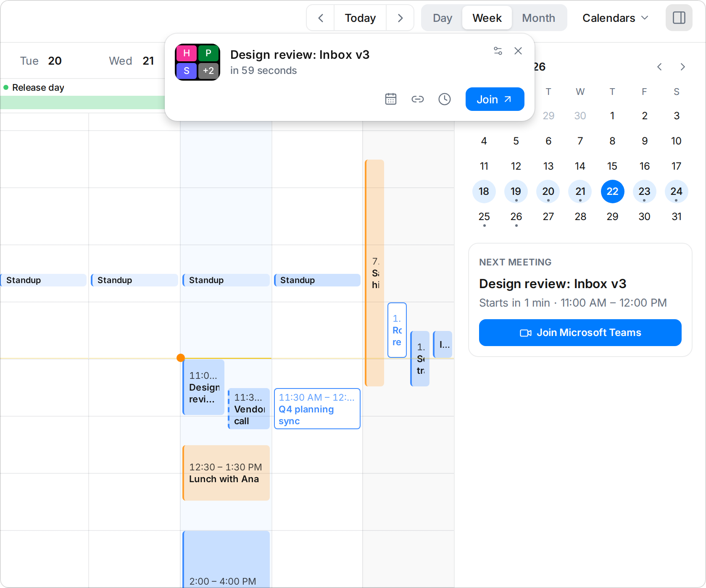The width and height of the screenshot is (706, 588).
Task: Select day 10 in the mini calendar
Action: click(x=677, y=141)
